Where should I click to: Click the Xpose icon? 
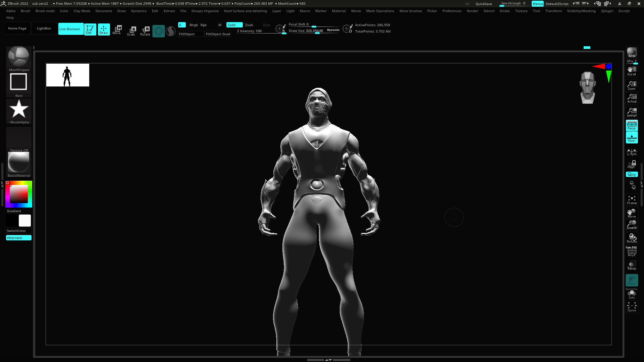632,307
